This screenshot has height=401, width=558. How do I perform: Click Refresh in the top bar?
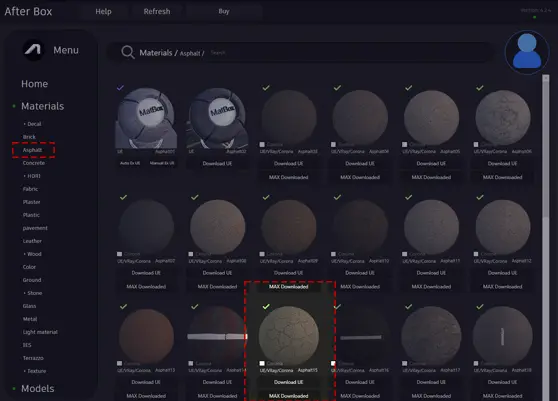coord(157,11)
